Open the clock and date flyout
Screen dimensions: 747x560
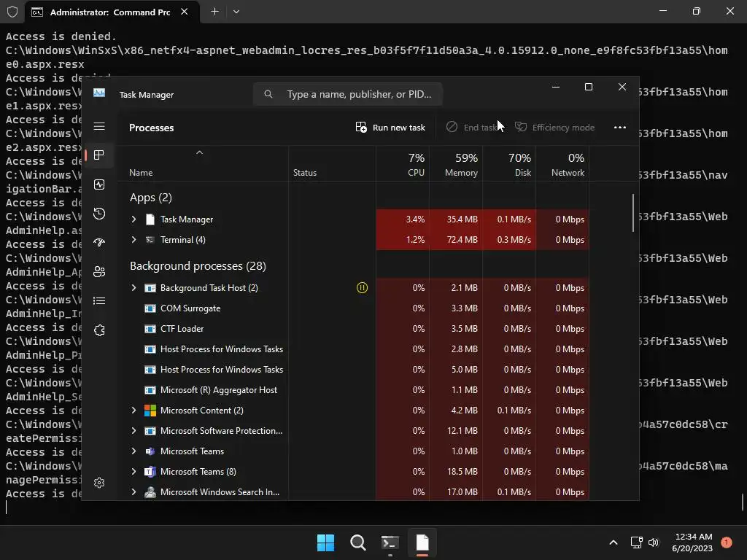tap(692, 542)
